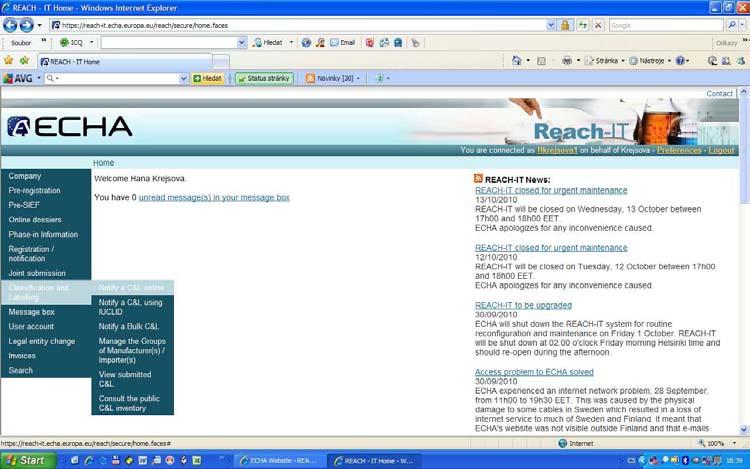Select View submitted C&L submenu item

[132, 379]
